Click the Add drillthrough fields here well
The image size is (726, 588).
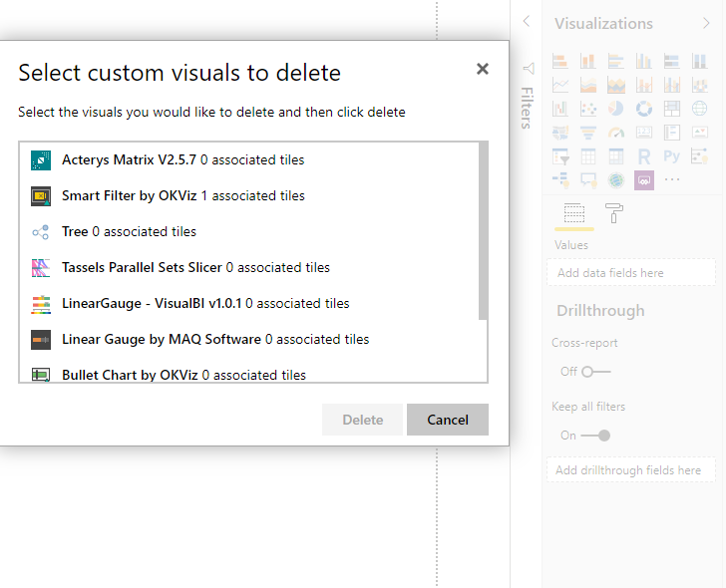(x=631, y=470)
